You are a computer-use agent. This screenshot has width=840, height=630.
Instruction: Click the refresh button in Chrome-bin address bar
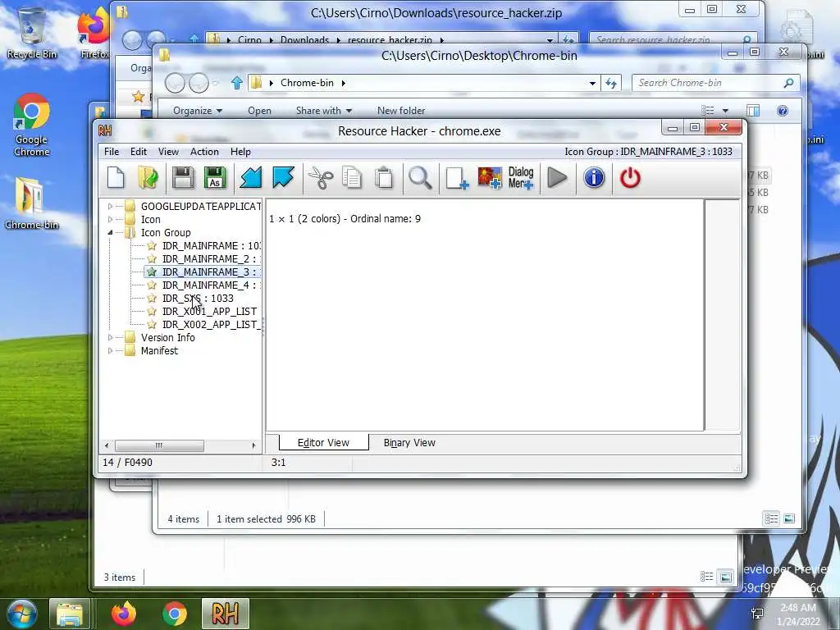(x=611, y=83)
